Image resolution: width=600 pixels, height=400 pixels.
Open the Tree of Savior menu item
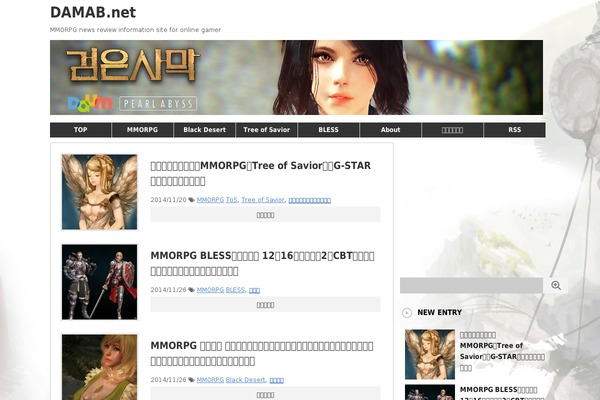point(266,130)
